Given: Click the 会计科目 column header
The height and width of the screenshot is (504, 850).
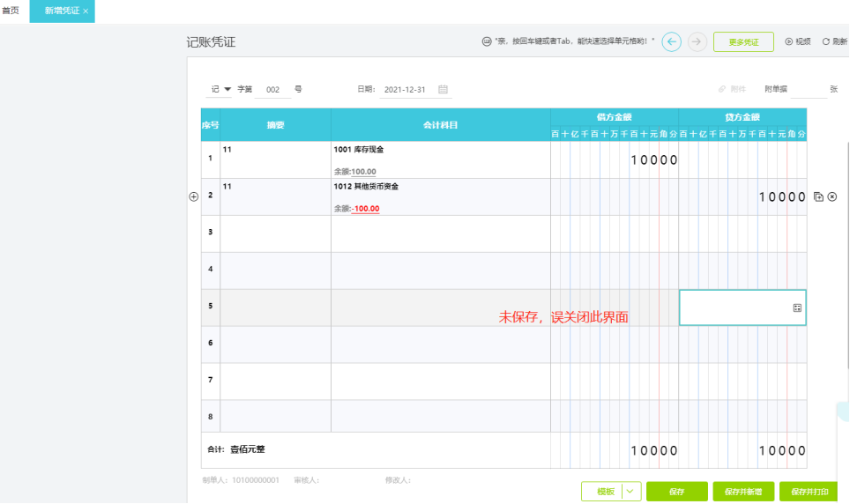Looking at the screenshot, I should click(441, 124).
